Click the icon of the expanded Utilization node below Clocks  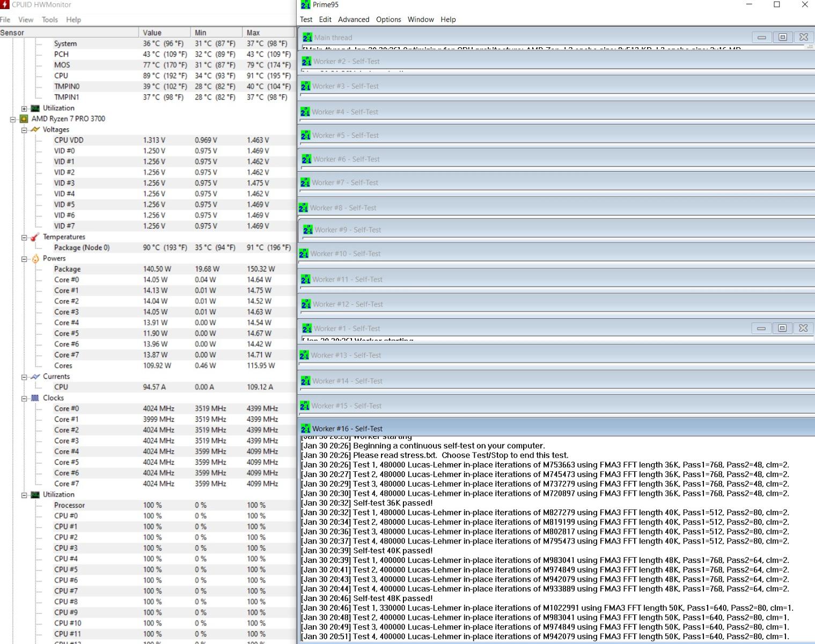click(35, 494)
